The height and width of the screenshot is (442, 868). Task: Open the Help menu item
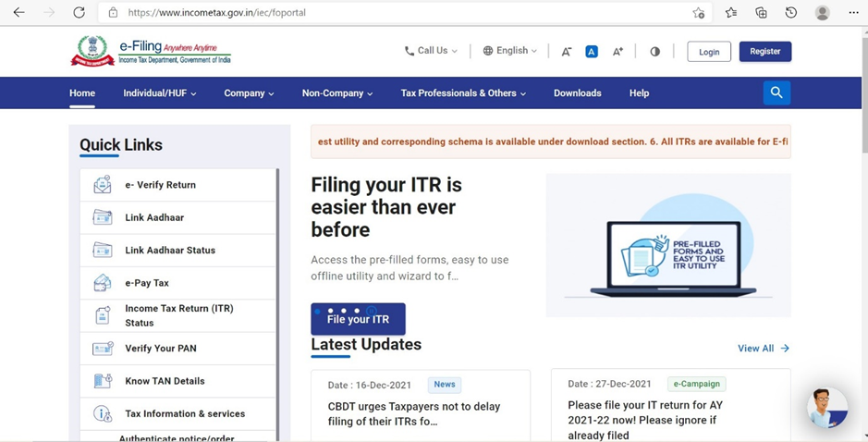pyautogui.click(x=639, y=93)
